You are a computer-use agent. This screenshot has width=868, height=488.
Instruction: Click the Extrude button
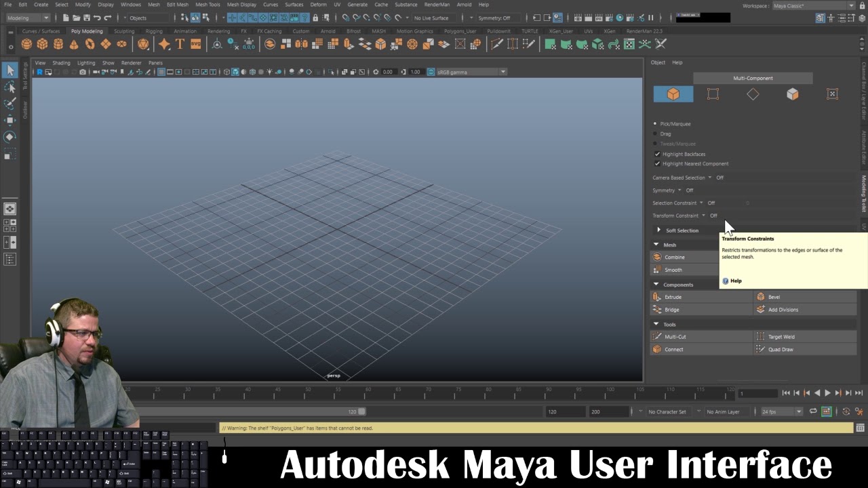pos(702,297)
